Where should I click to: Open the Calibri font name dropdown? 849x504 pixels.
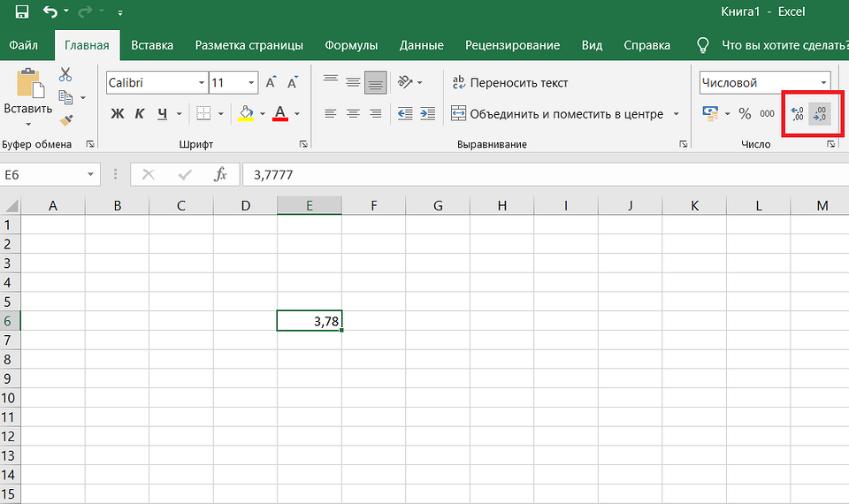point(202,83)
